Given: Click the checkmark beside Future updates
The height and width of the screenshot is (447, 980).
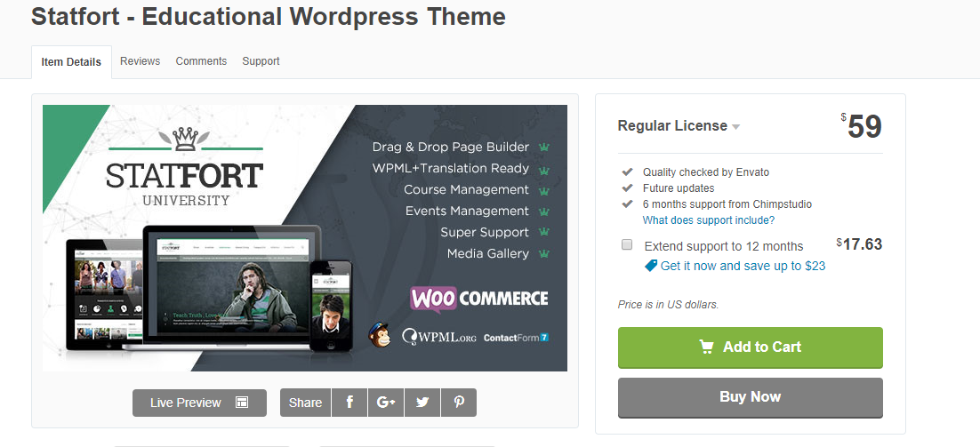Looking at the screenshot, I should coord(627,188).
